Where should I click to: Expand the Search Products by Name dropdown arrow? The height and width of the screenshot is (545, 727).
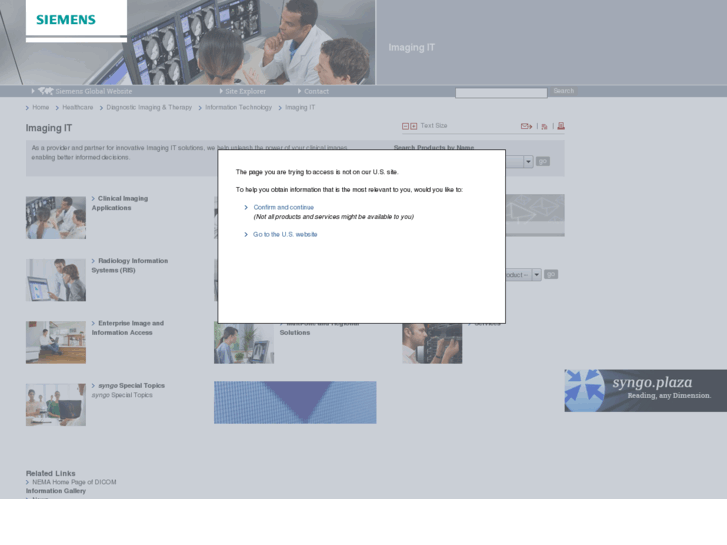pos(528,161)
